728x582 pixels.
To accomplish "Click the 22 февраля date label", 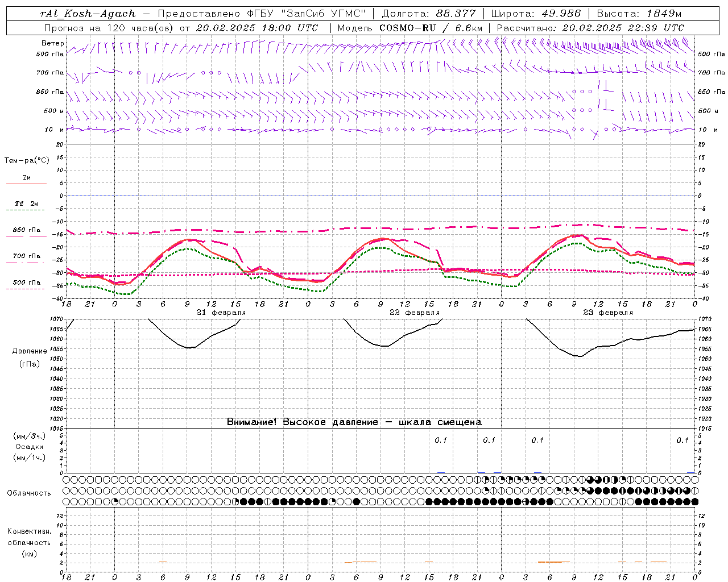I will [x=415, y=313].
